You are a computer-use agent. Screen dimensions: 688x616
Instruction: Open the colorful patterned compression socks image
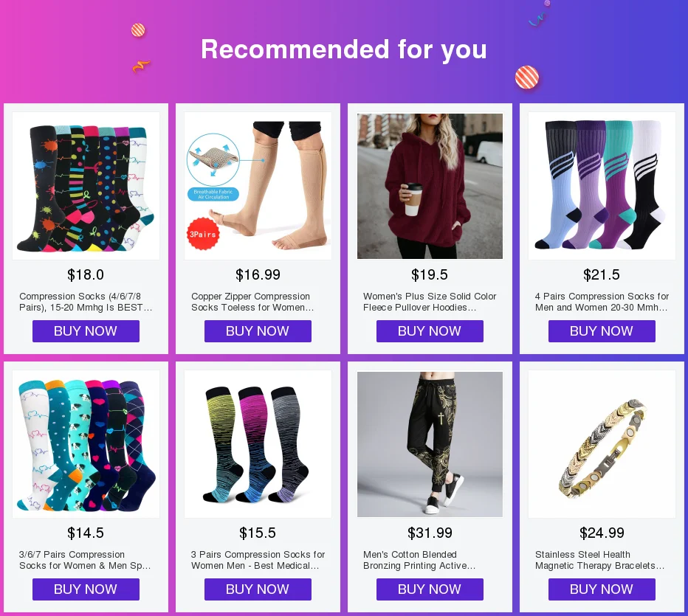(86, 186)
